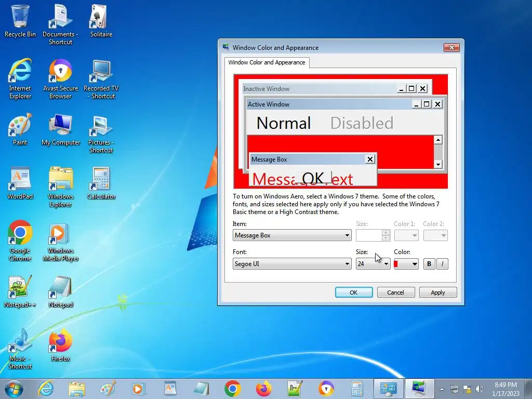This screenshot has width=532, height=399.
Task: Select the Firefox desktop icon
Action: point(60,345)
